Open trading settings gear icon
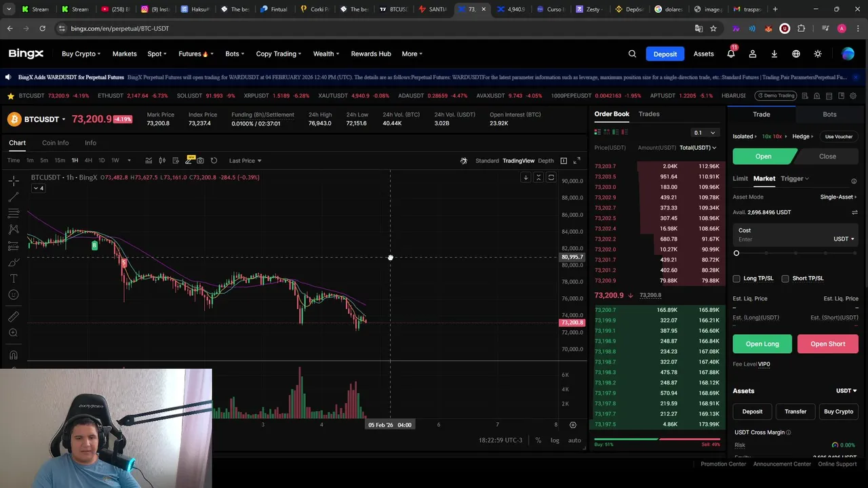Image resolution: width=868 pixels, height=488 pixels. (853, 96)
